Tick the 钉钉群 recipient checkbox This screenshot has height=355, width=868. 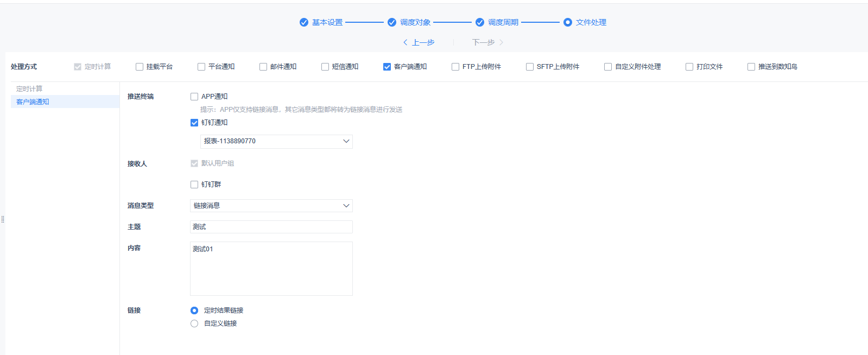pyautogui.click(x=194, y=185)
